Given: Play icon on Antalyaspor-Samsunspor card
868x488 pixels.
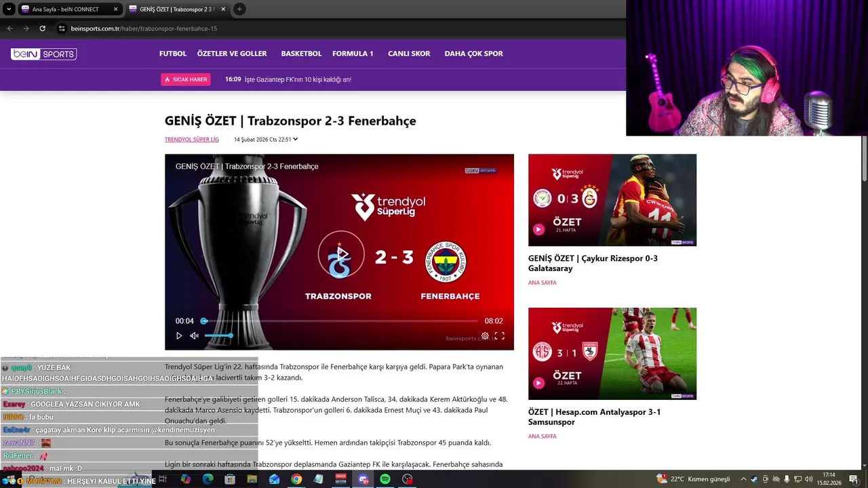Looking at the screenshot, I should pos(538,383).
